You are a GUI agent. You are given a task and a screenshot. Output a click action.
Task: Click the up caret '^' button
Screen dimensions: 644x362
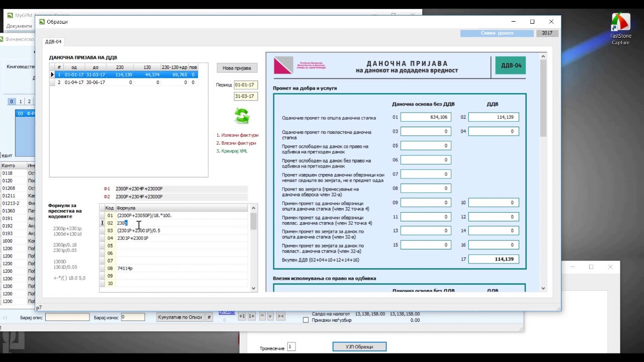click(x=262, y=316)
